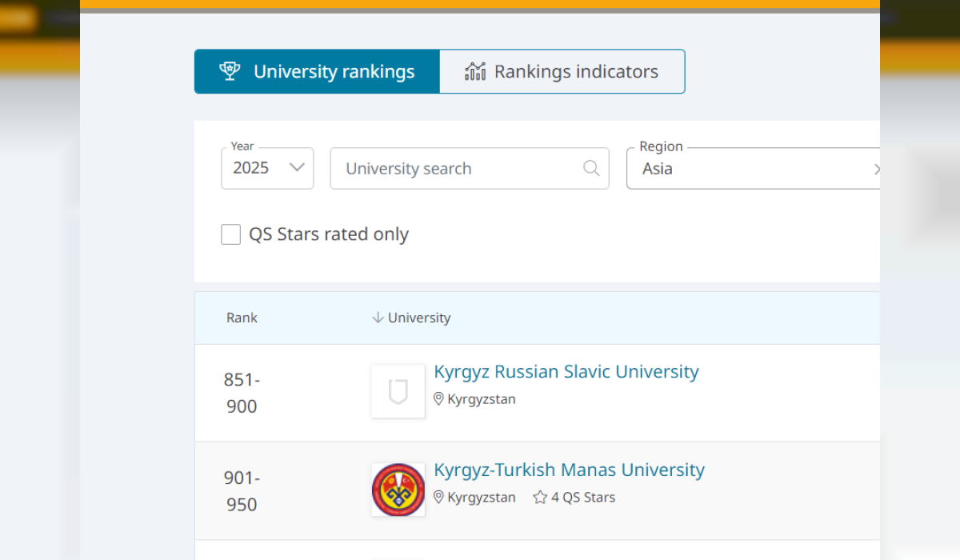
Task: Clear the Asia region selection
Action: [877, 169]
